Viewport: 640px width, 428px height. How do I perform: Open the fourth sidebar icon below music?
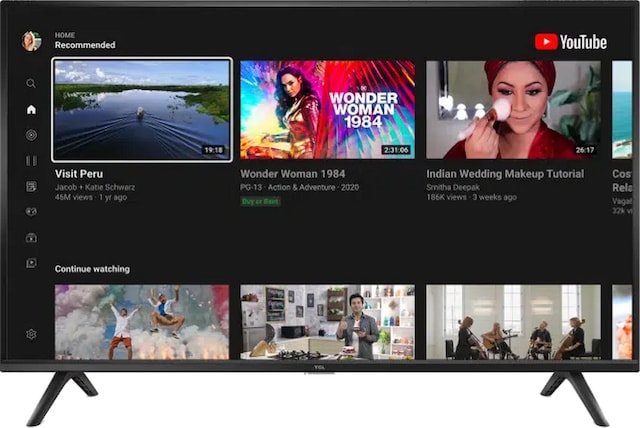pos(31,160)
